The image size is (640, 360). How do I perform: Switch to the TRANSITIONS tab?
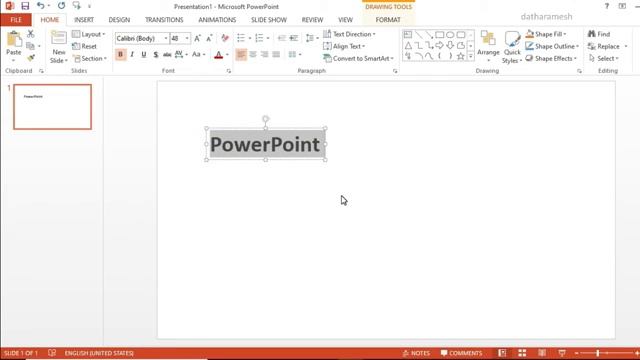tap(164, 20)
